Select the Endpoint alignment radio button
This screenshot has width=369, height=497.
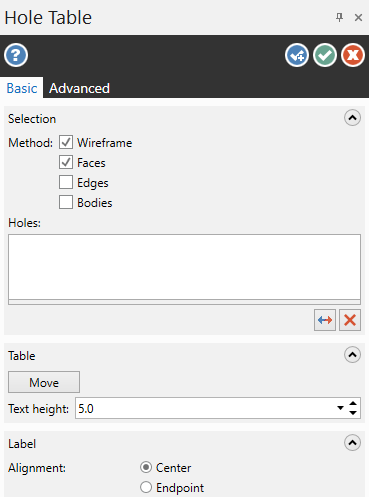tap(146, 487)
